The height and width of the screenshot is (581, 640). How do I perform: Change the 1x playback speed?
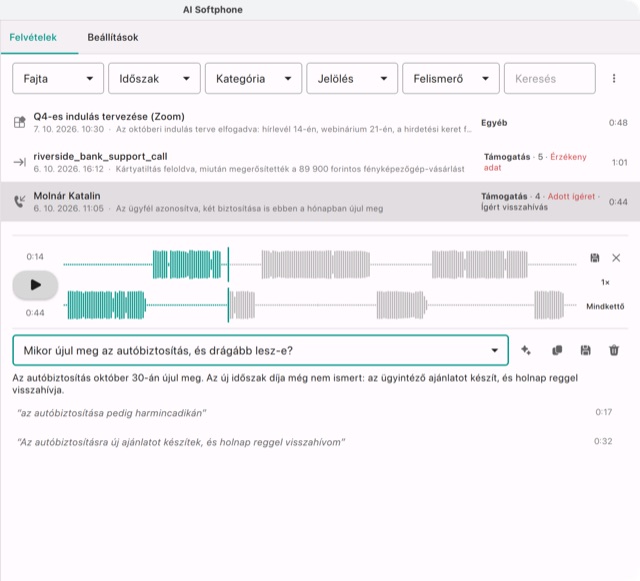coord(605,282)
